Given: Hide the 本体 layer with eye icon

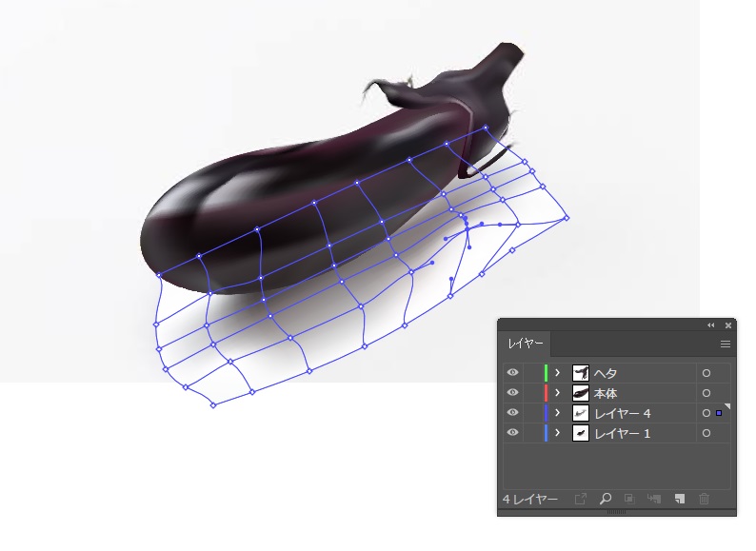Looking at the screenshot, I should coord(512,393).
